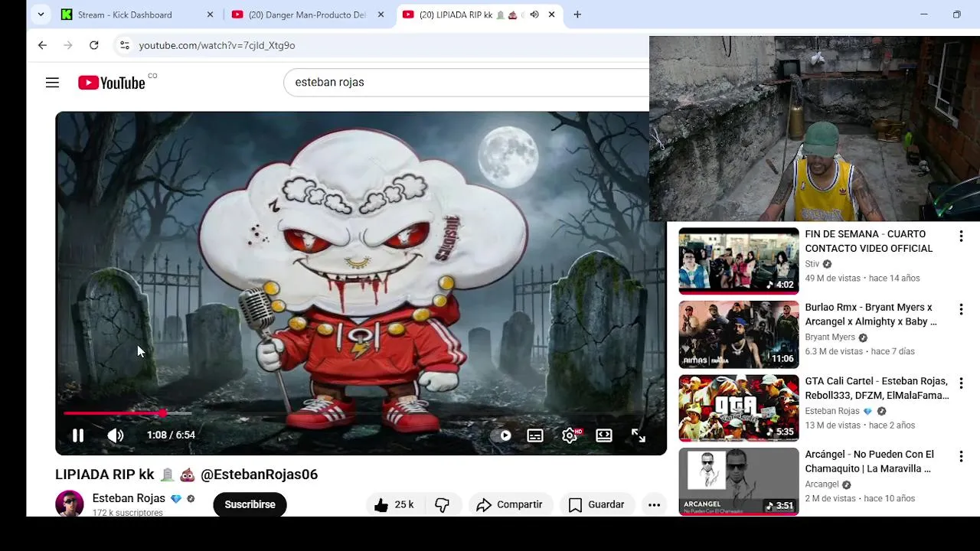Viewport: 980px width, 551px height.
Task: Open the Arcangel channel name
Action: pos(822,484)
